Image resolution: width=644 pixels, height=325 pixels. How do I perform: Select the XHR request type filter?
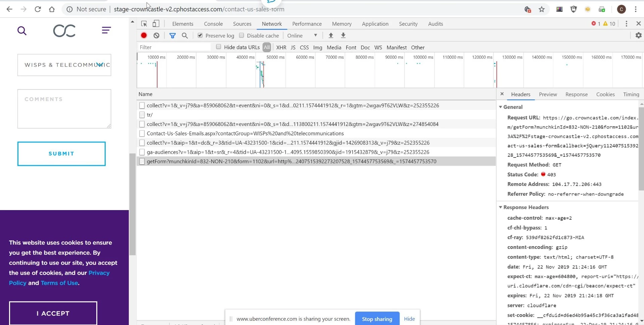pyautogui.click(x=281, y=47)
